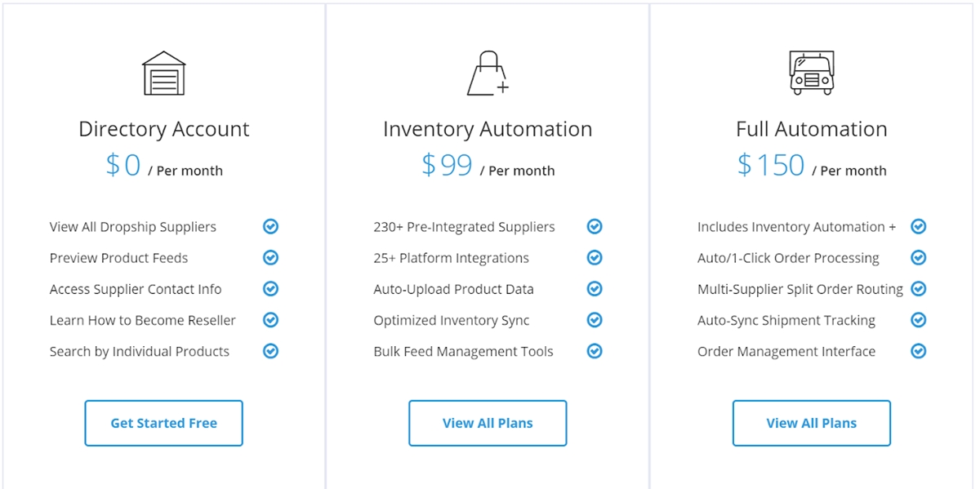Viewport: 980px width, 489px height.
Task: Click the checkmark next to Preview Product Feeds
Action: tap(270, 258)
